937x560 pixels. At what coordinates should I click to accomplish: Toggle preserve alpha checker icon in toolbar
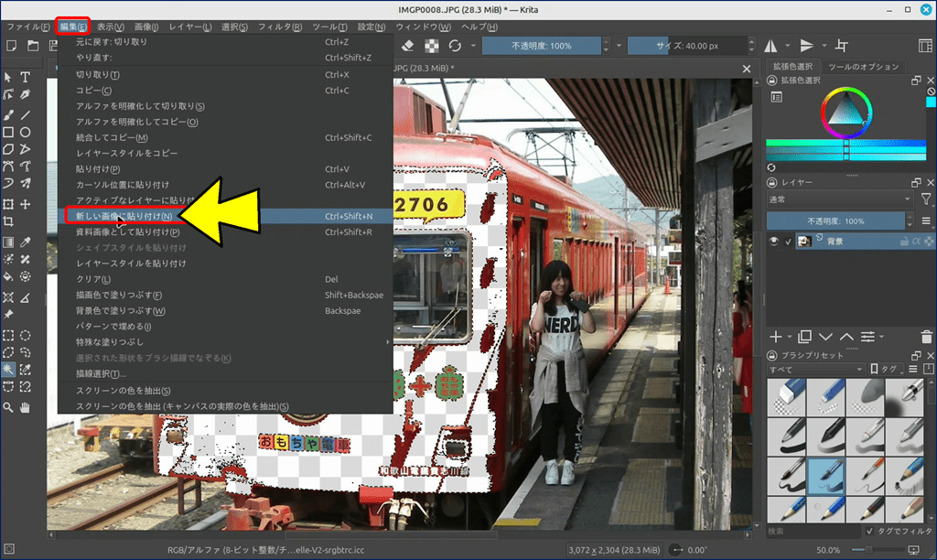click(432, 46)
